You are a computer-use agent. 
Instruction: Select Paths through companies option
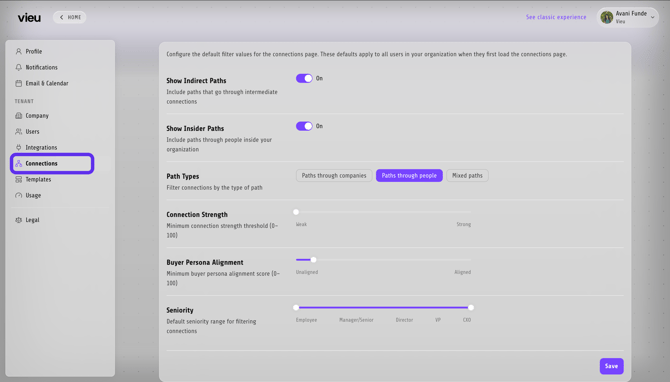(x=334, y=176)
